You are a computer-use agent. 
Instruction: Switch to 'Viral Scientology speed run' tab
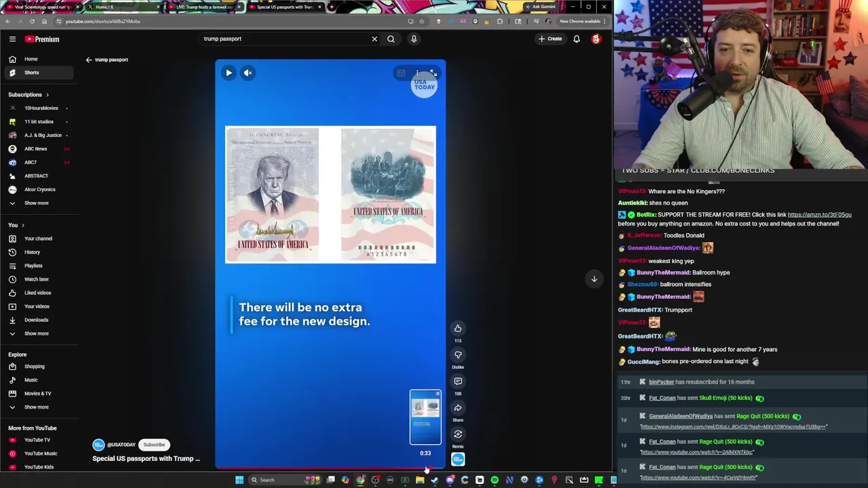[42, 7]
